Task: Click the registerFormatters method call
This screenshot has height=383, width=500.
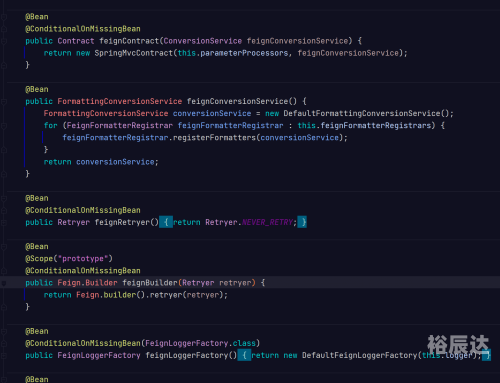Action: click(214, 138)
